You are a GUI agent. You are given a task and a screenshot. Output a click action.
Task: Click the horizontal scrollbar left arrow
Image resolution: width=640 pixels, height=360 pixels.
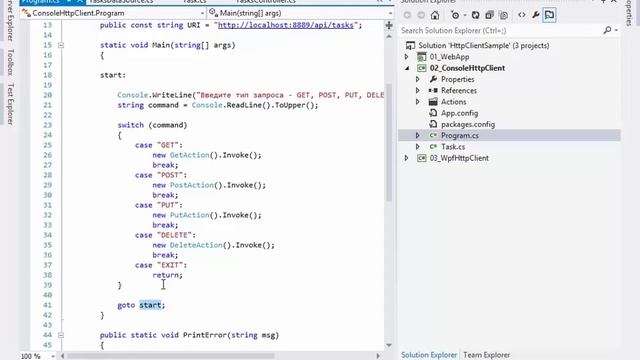pos(62,356)
